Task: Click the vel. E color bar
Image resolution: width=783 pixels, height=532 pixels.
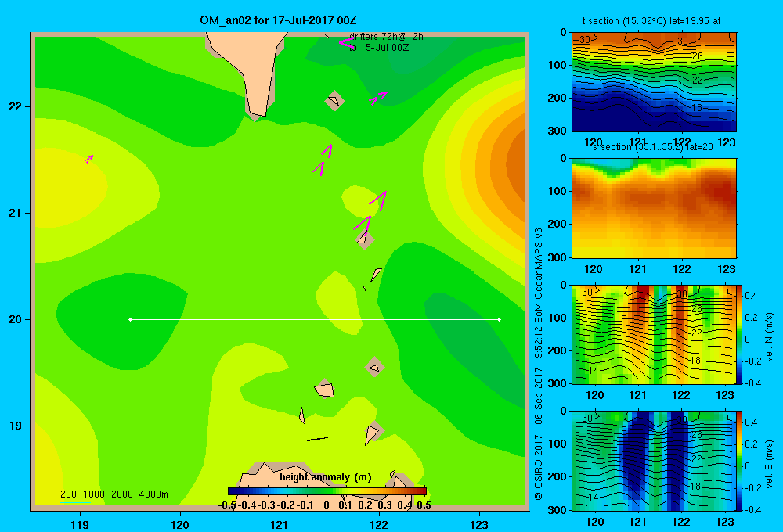Action: pyautogui.click(x=739, y=461)
